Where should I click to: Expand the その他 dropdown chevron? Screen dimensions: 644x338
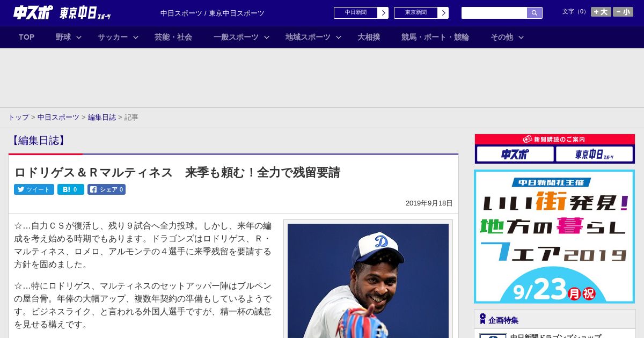click(x=521, y=37)
